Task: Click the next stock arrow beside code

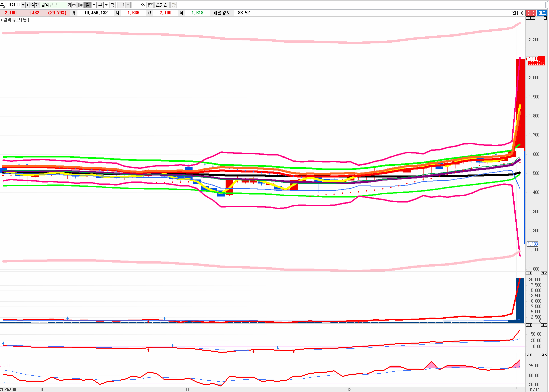Action: pyautogui.click(x=28, y=5)
